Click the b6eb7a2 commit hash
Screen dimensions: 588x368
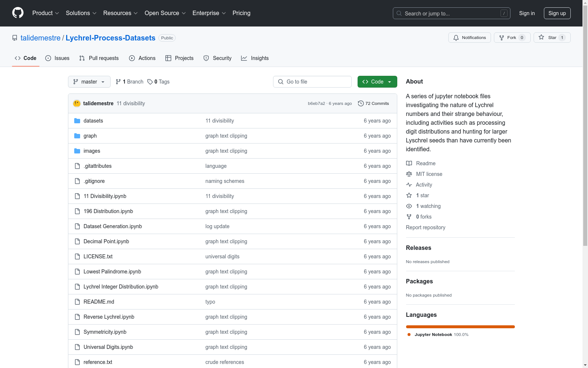click(x=316, y=103)
